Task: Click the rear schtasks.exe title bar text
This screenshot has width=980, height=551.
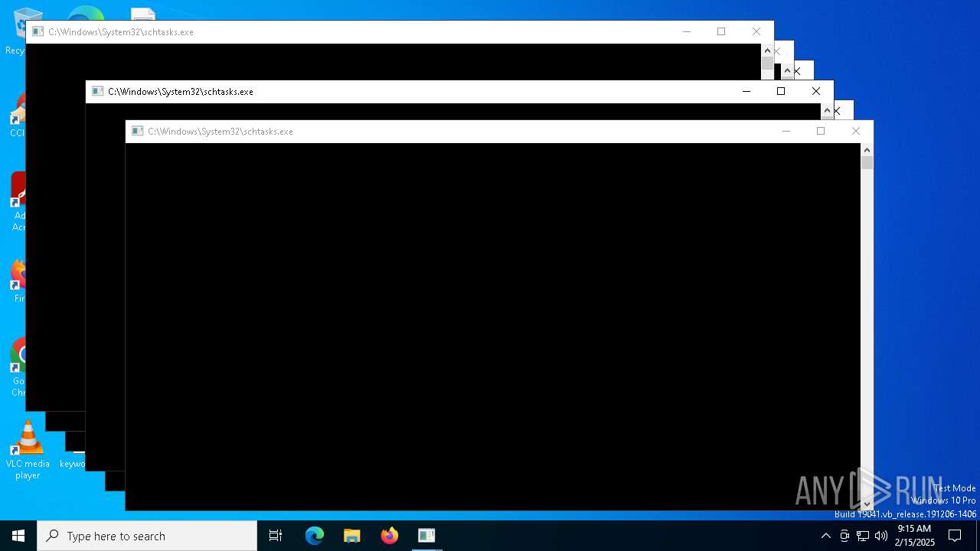Action: 121,32
